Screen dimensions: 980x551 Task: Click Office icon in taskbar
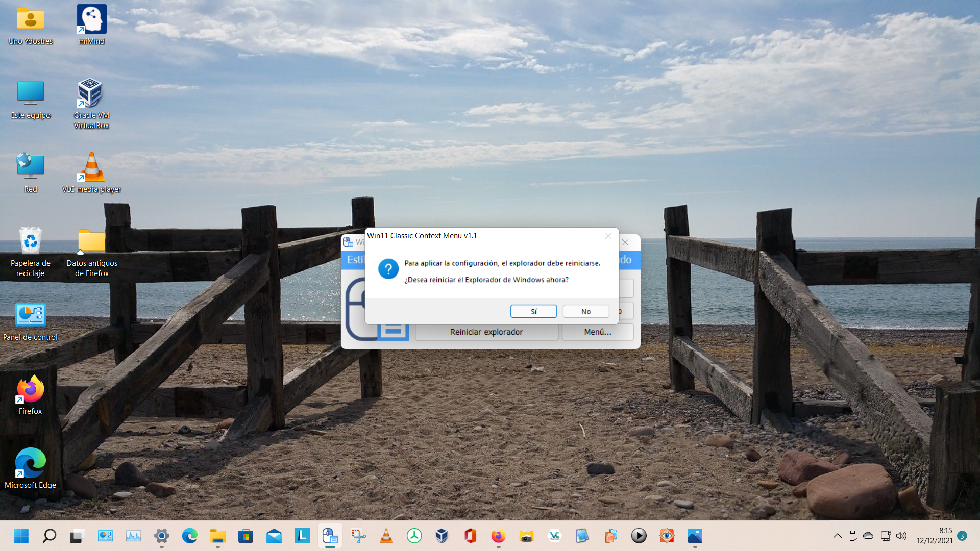point(470,536)
